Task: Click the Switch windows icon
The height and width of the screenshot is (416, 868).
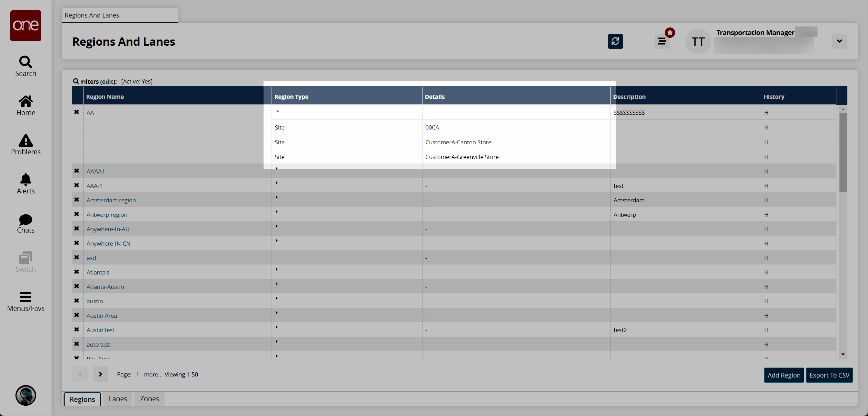Action: pos(25,262)
